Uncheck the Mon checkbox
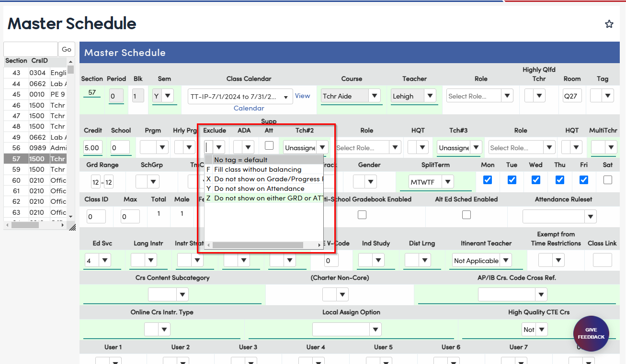Screen dimensions: 626x364 [488, 180]
